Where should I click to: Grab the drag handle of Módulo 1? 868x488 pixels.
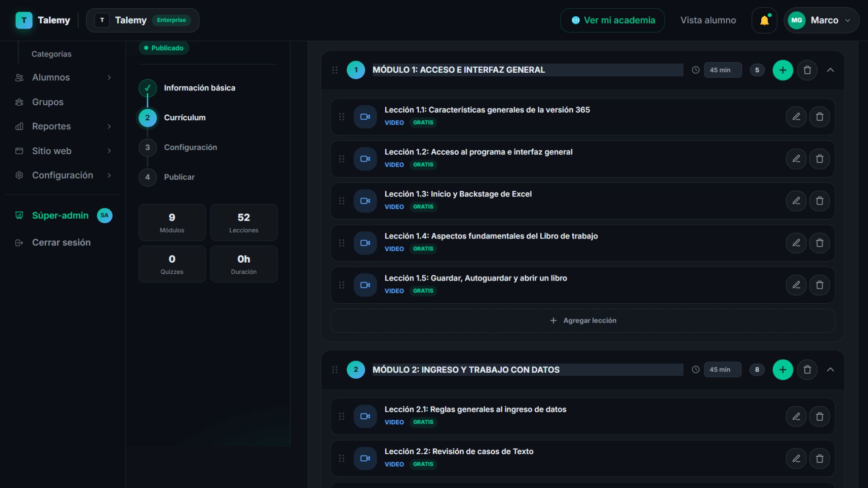(335, 70)
